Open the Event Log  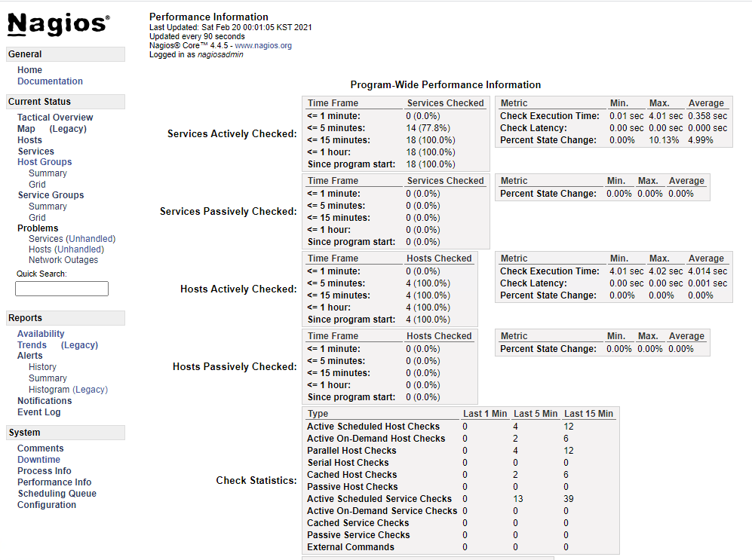pos(39,412)
